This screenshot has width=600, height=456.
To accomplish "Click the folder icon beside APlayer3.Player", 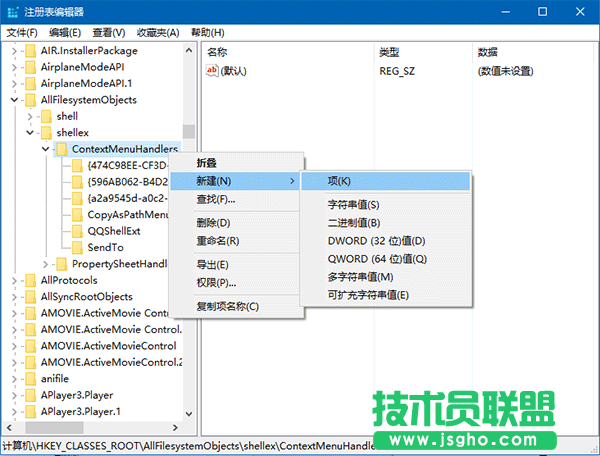I will pyautogui.click(x=29, y=394).
